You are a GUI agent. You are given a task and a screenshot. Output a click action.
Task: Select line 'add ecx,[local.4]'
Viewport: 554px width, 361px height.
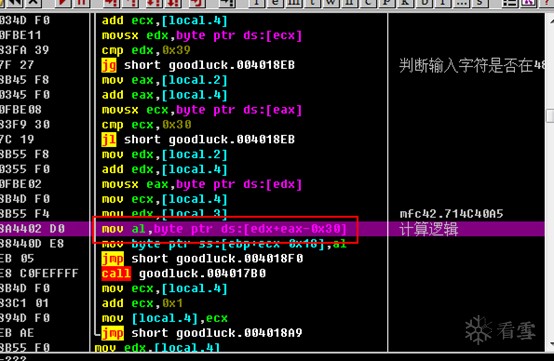[x=164, y=20]
